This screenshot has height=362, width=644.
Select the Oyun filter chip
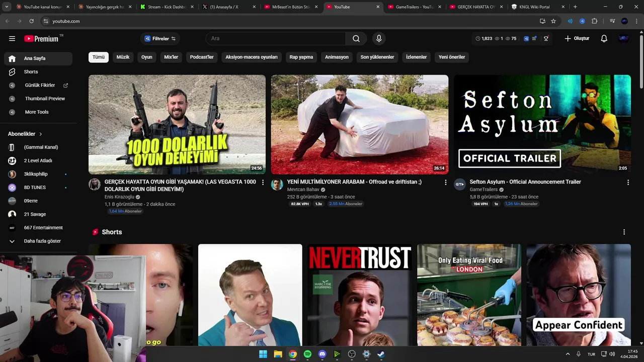[147, 57]
